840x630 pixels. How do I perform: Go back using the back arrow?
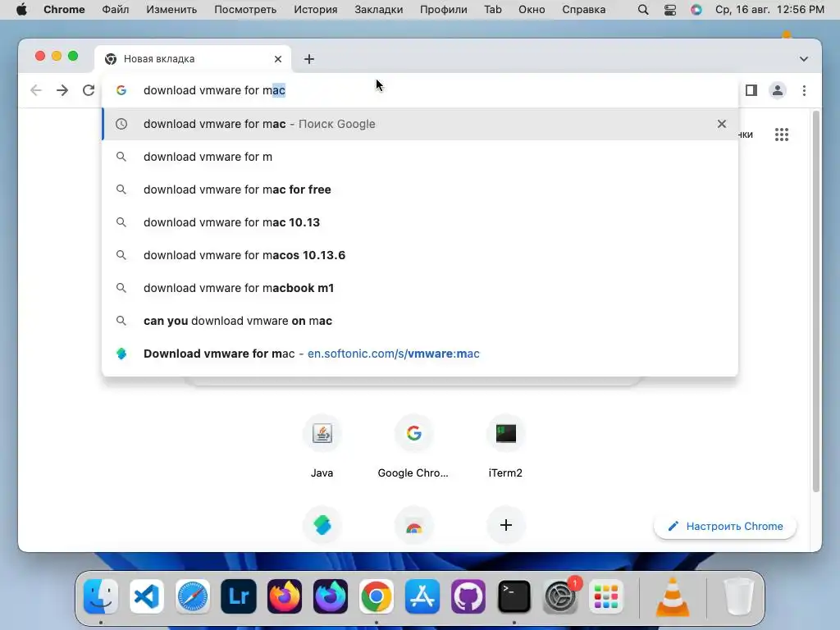tap(36, 90)
